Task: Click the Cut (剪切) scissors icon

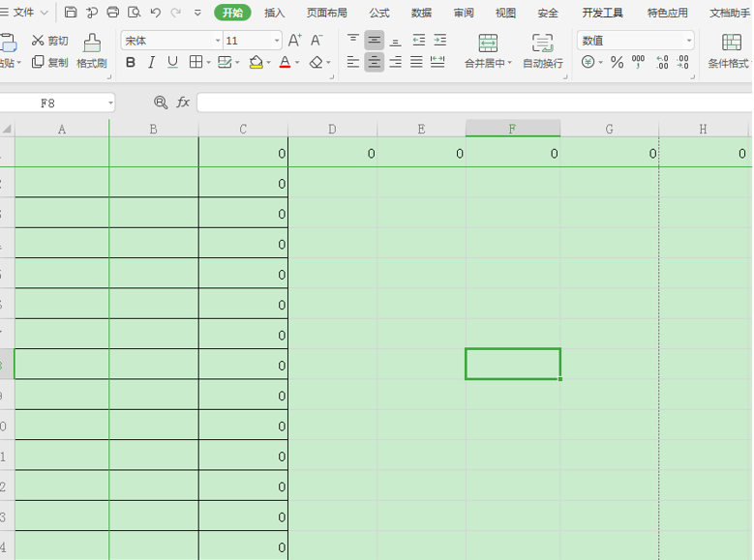Action: point(38,41)
